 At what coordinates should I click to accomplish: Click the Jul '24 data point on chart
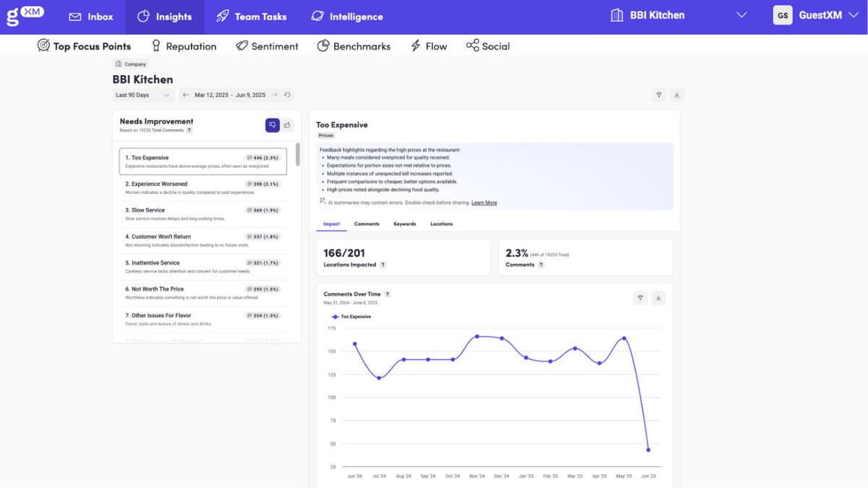click(x=379, y=378)
